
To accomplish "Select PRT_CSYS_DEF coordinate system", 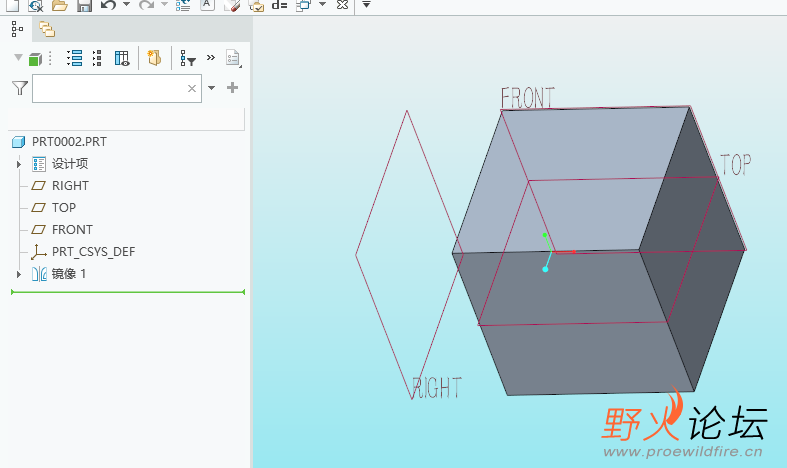I will coord(92,252).
